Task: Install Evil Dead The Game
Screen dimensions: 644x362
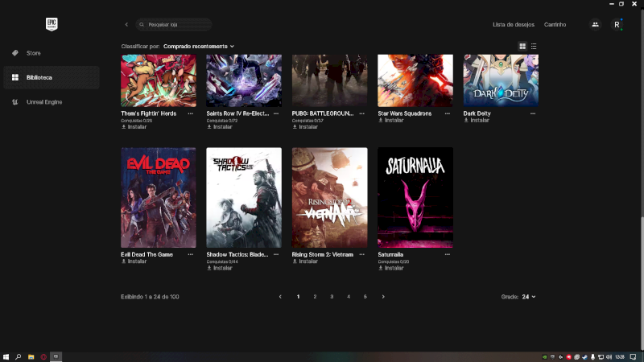Action: click(x=134, y=261)
